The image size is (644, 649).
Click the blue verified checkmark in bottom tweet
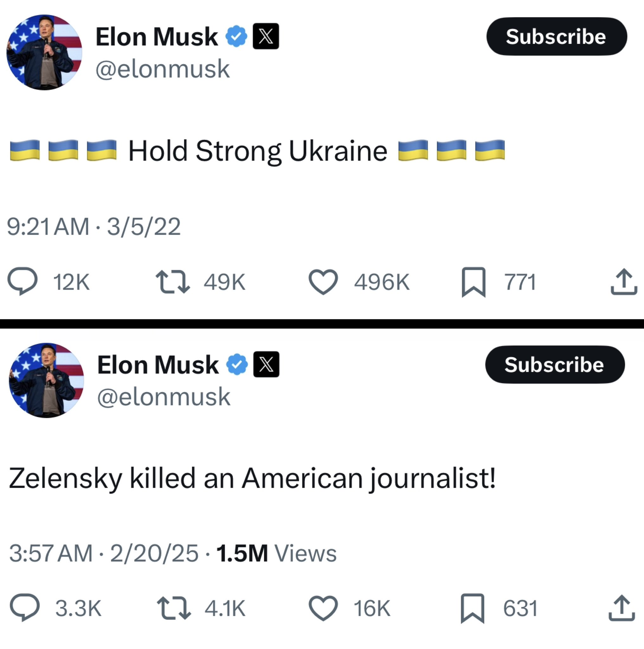click(237, 364)
